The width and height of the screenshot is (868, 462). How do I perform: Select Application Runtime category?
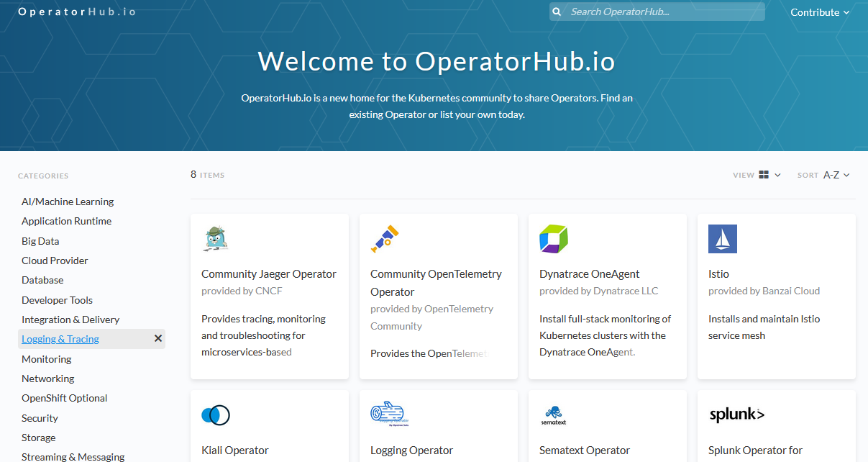pos(66,221)
